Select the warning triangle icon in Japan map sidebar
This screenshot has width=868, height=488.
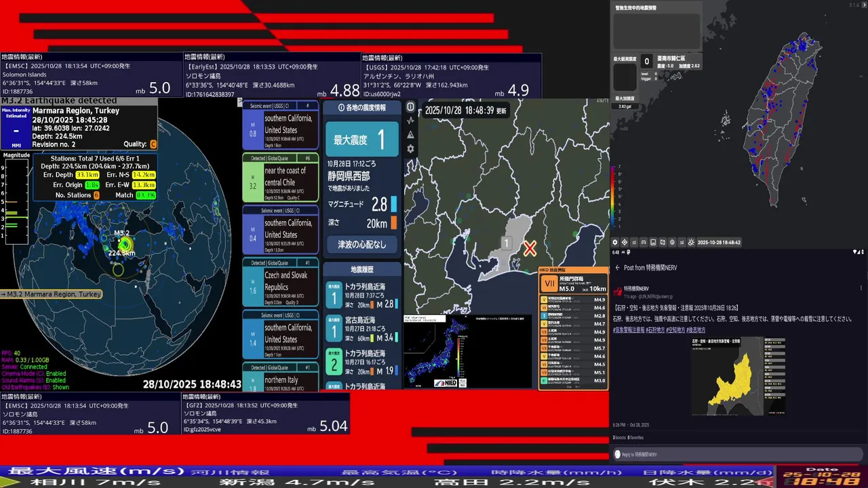pos(410,135)
